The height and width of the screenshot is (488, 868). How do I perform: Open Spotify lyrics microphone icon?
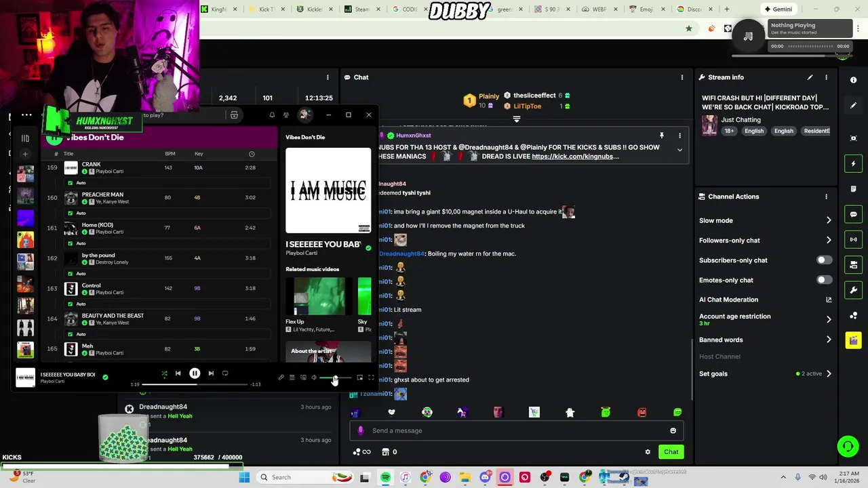[x=281, y=378]
